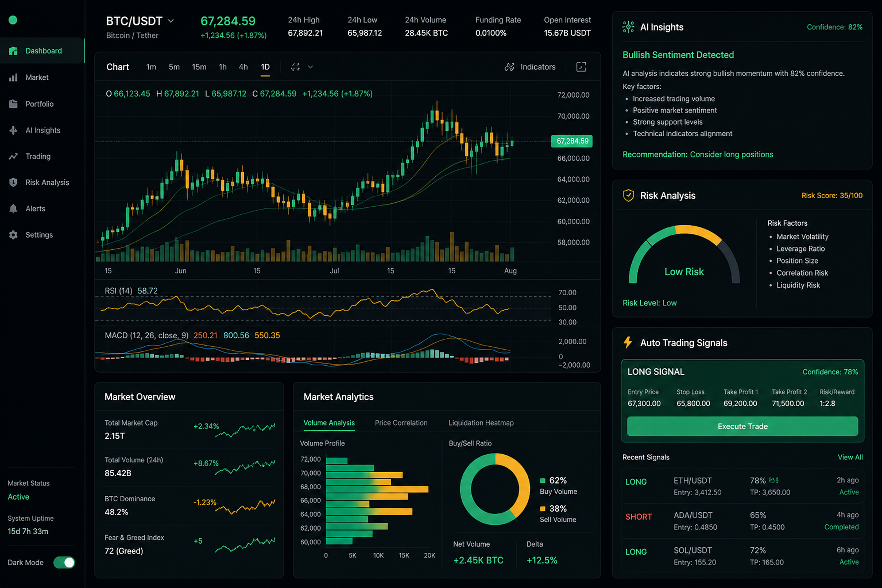Select the 1m chart timeframe
Image resolution: width=882 pixels, height=588 pixels.
[x=151, y=67]
